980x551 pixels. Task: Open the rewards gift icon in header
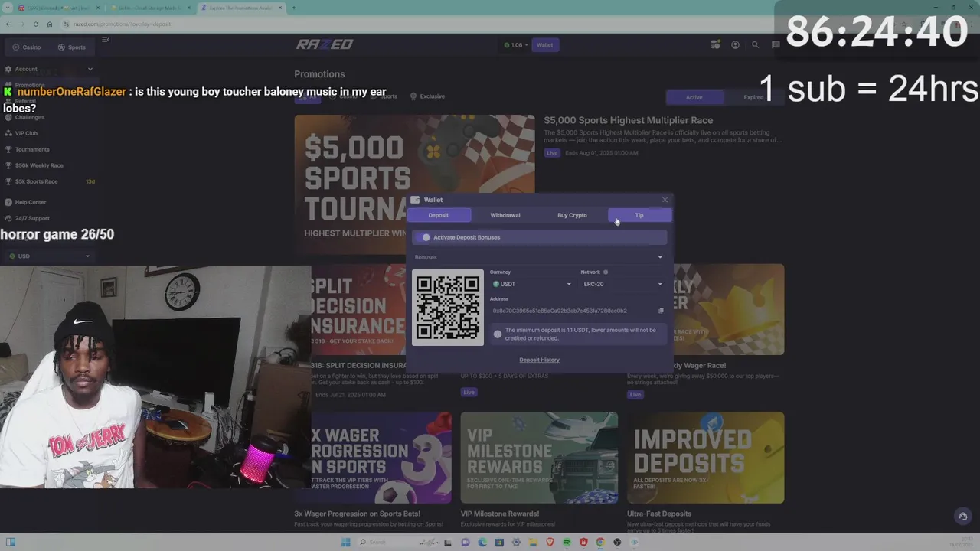[715, 45]
